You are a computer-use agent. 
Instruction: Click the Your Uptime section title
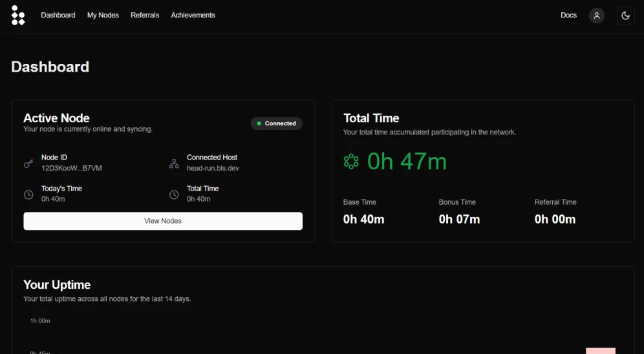(x=57, y=285)
